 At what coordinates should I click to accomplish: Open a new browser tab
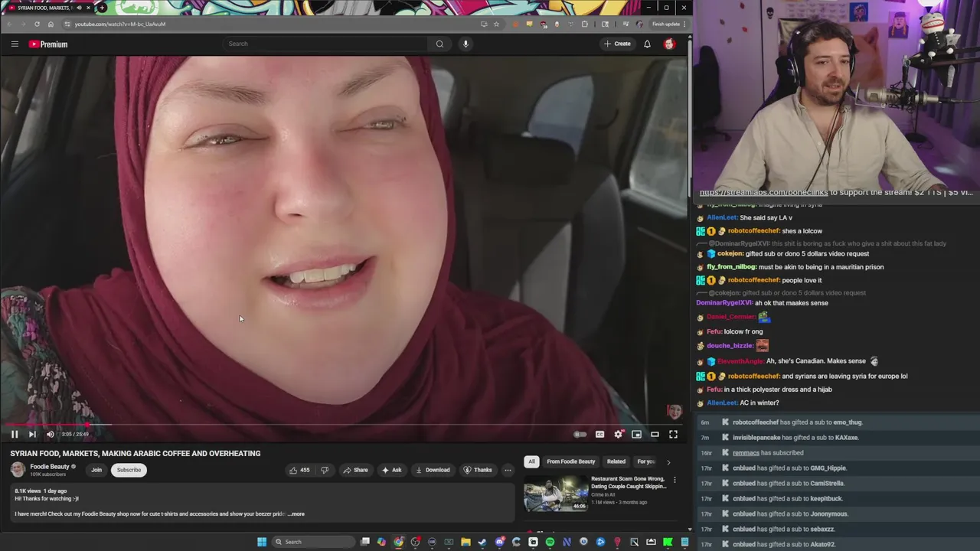click(x=102, y=8)
